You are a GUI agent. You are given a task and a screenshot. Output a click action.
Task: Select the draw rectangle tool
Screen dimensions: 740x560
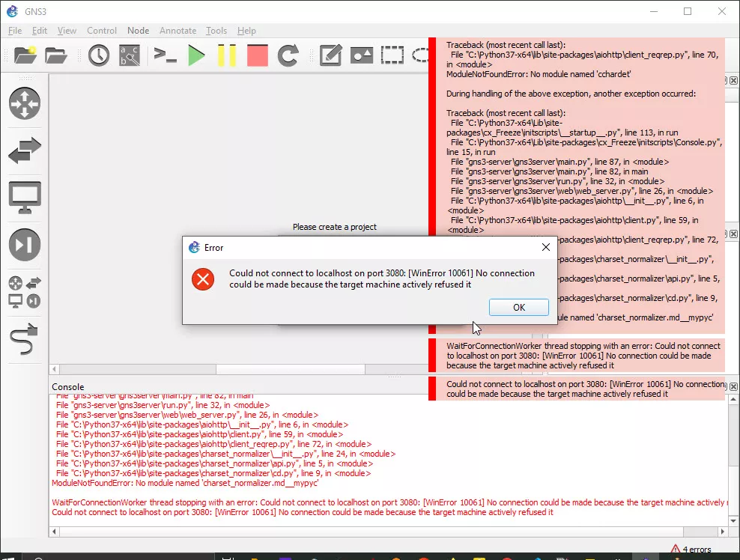392,55
